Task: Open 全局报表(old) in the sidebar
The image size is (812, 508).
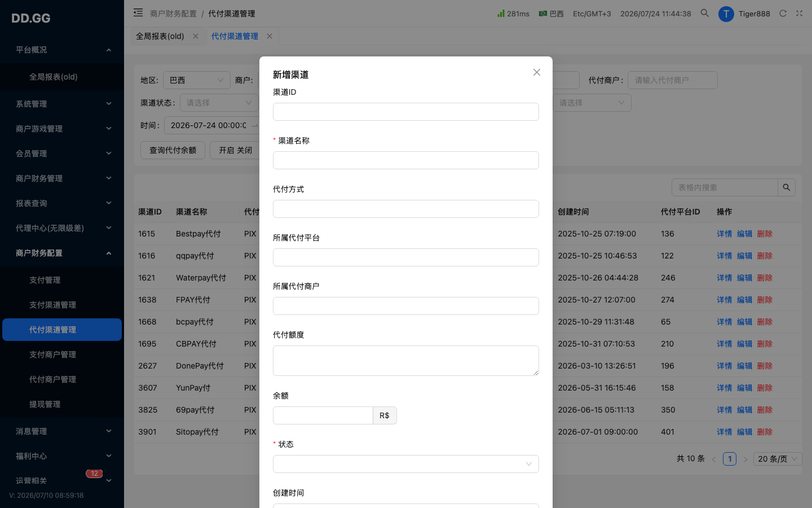Action: 62,77
